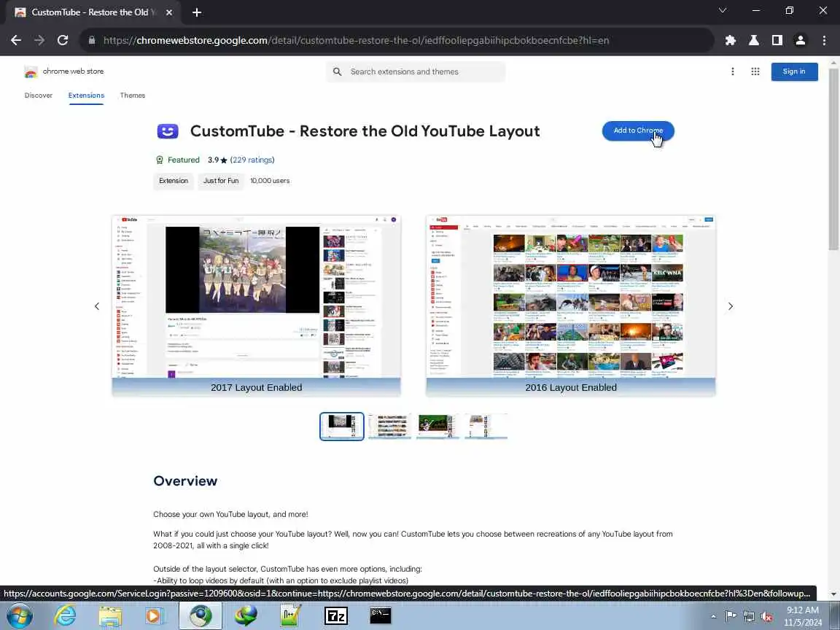Open the Notepad++ taskbar icon
The image size is (840, 630).
[x=291, y=616]
